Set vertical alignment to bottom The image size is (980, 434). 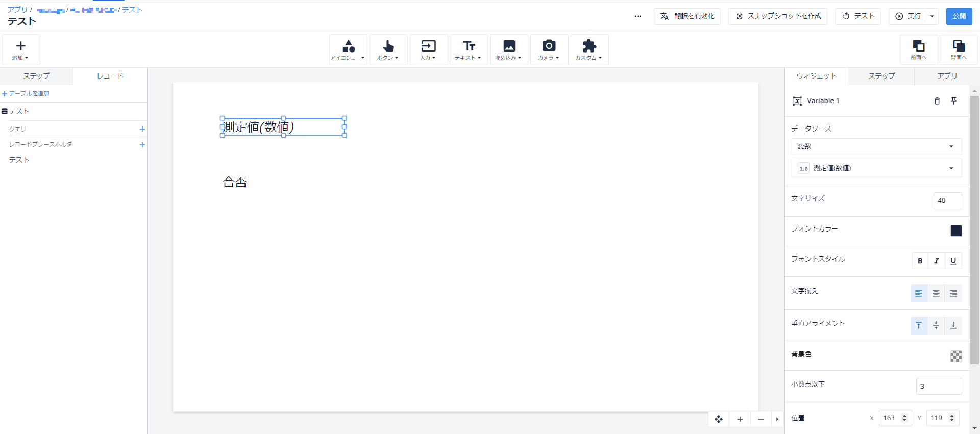(x=953, y=325)
